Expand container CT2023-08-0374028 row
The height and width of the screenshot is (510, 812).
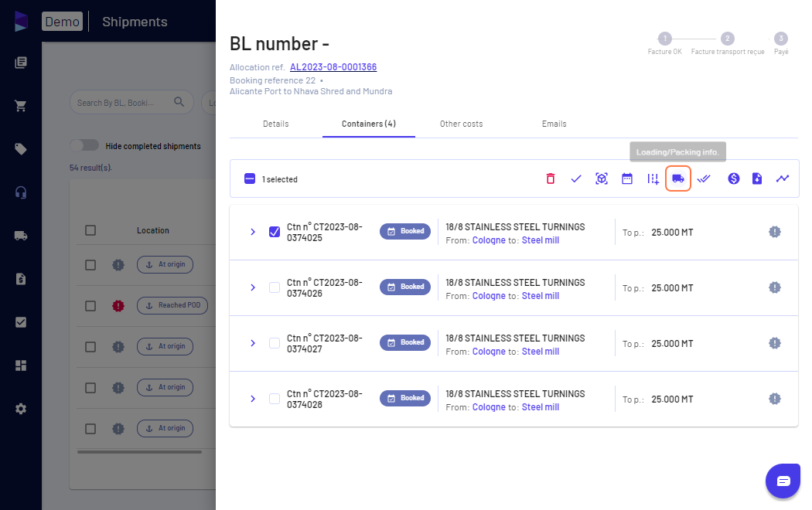tap(253, 399)
